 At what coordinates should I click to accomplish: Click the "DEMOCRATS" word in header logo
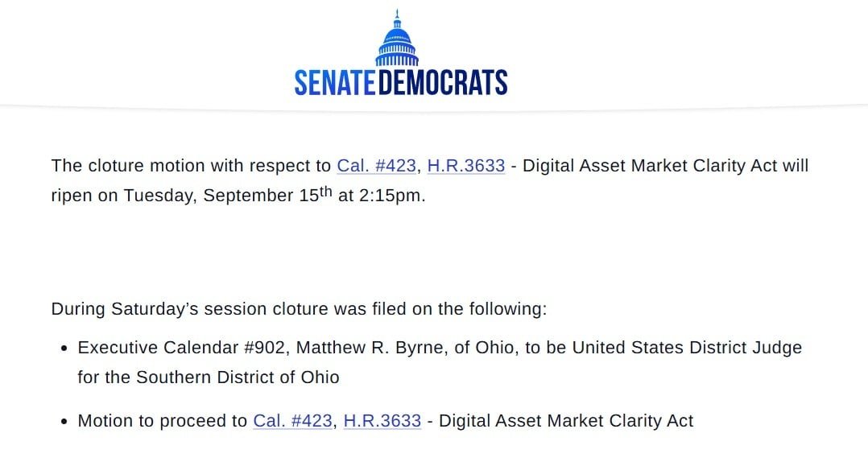[x=443, y=82]
